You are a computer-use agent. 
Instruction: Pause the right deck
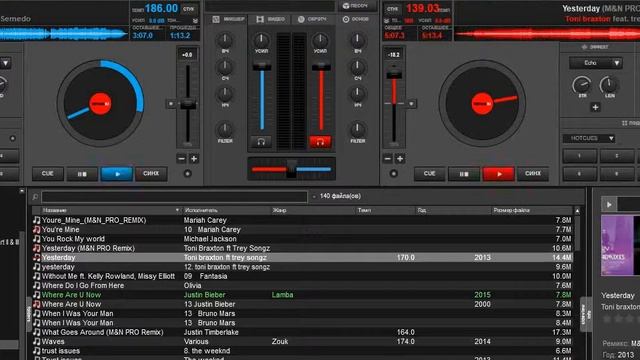[x=464, y=174]
